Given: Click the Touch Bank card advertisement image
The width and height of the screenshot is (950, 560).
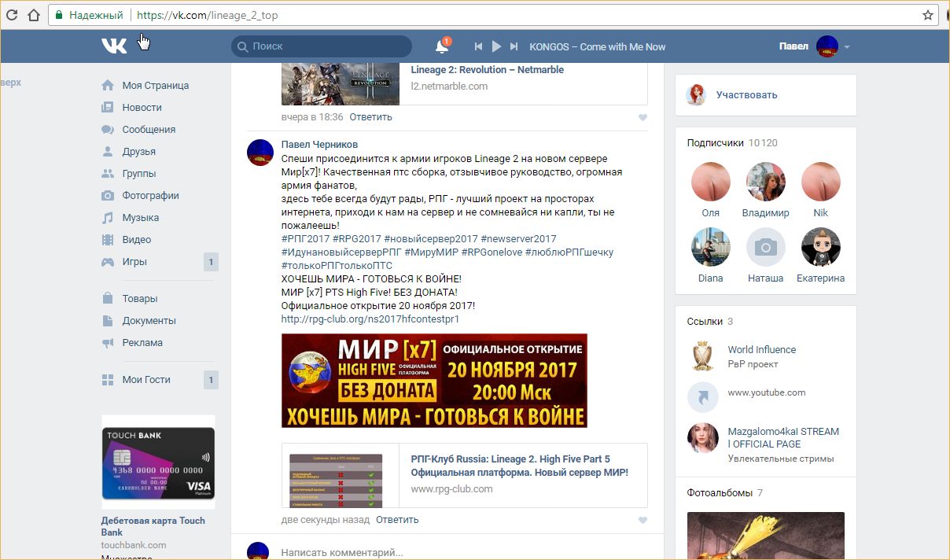Looking at the screenshot, I should pyautogui.click(x=158, y=462).
